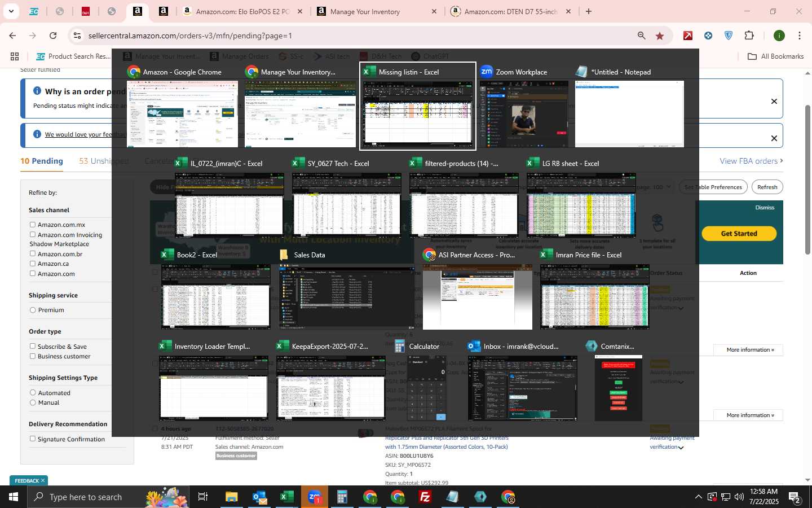Check the Amazon.ca sales channel
Screen dimensions: 812x508
[33, 264]
